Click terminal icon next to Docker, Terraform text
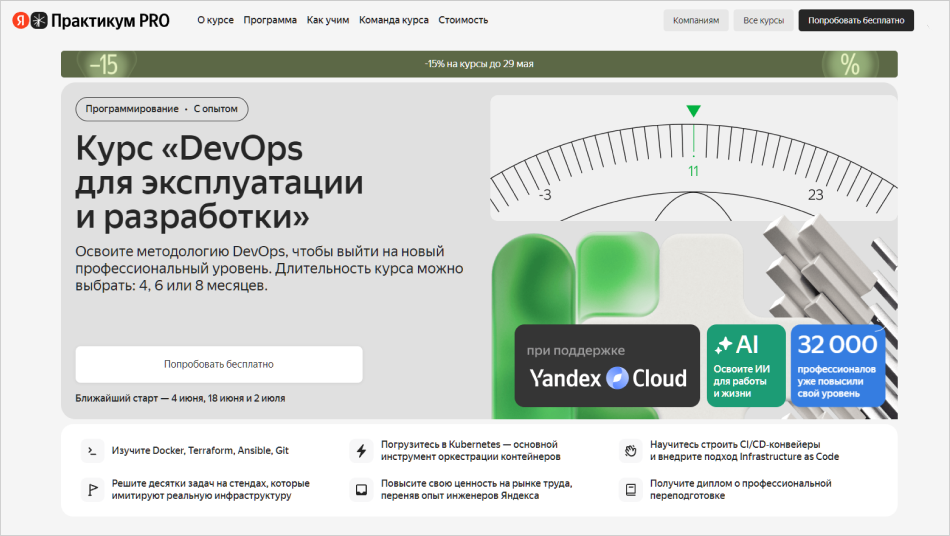 (x=92, y=451)
